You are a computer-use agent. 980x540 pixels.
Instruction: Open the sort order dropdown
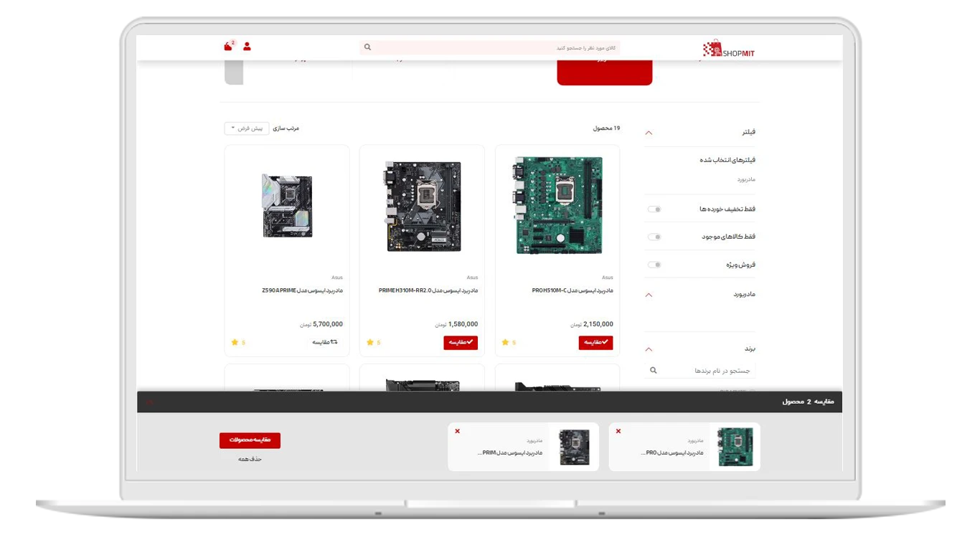coord(246,128)
